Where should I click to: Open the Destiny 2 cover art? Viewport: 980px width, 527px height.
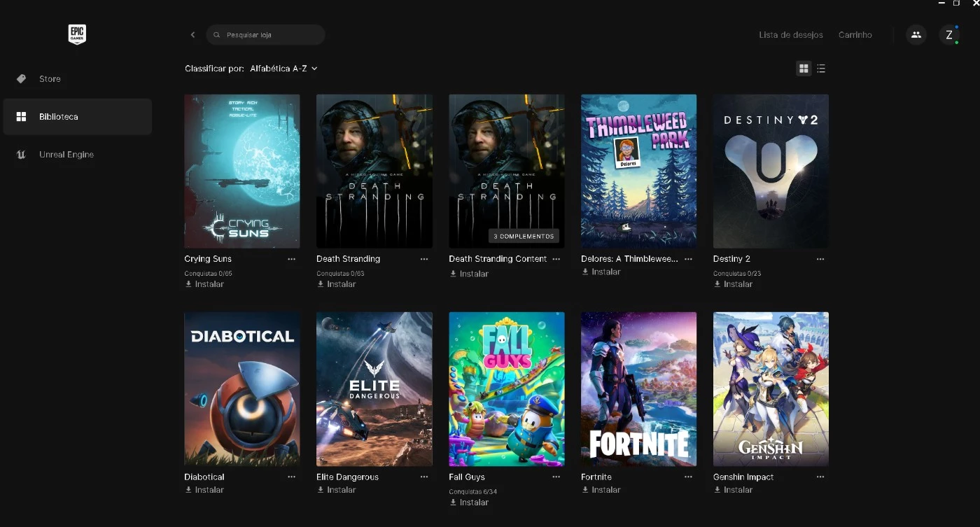[x=771, y=171]
